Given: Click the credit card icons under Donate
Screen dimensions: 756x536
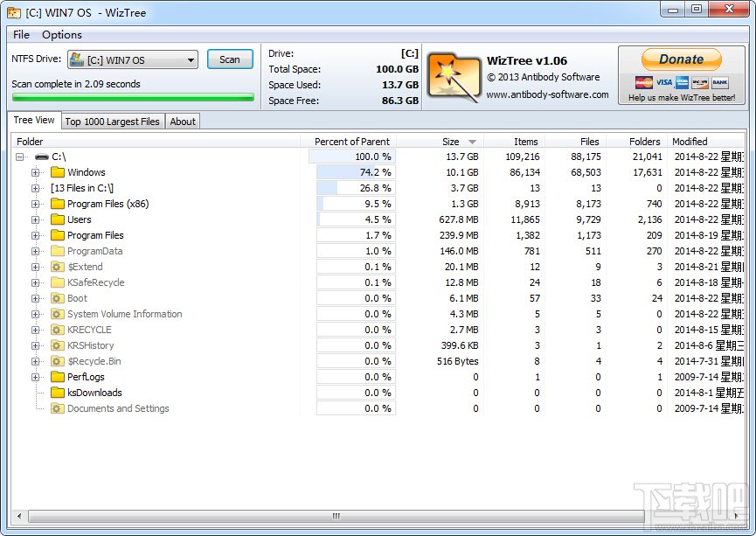Looking at the screenshot, I should point(681,82).
